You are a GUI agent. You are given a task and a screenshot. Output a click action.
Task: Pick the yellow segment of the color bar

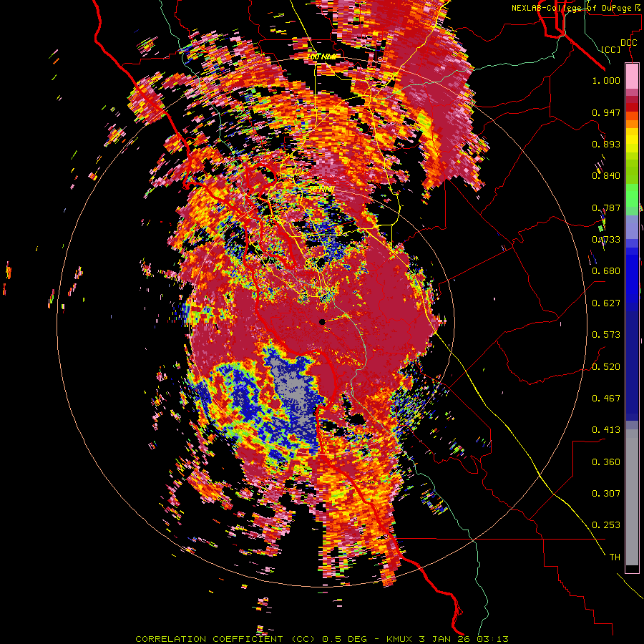tap(632, 140)
